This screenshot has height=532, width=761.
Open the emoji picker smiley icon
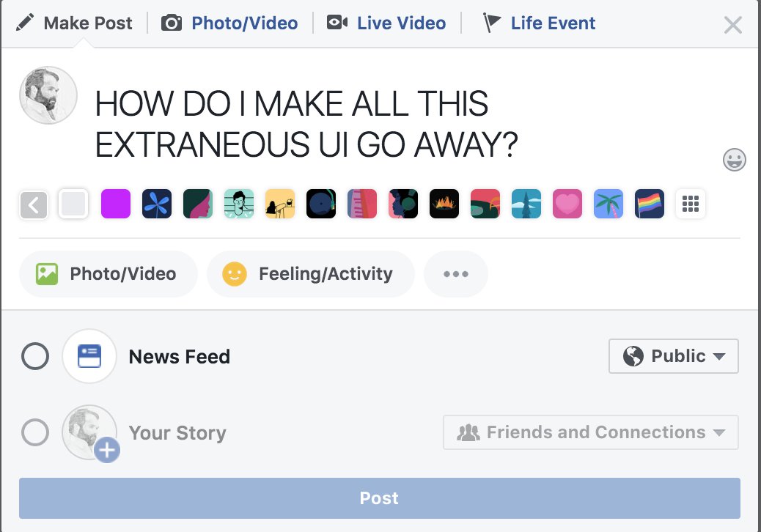click(734, 159)
